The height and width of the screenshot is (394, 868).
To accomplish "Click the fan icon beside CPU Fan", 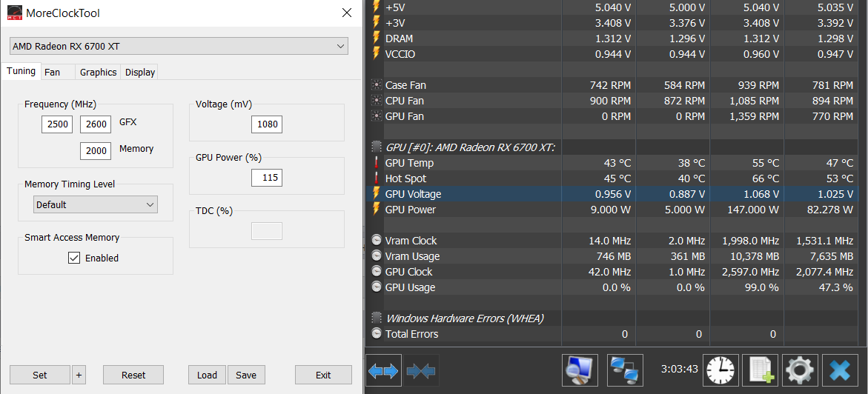I will tap(377, 101).
